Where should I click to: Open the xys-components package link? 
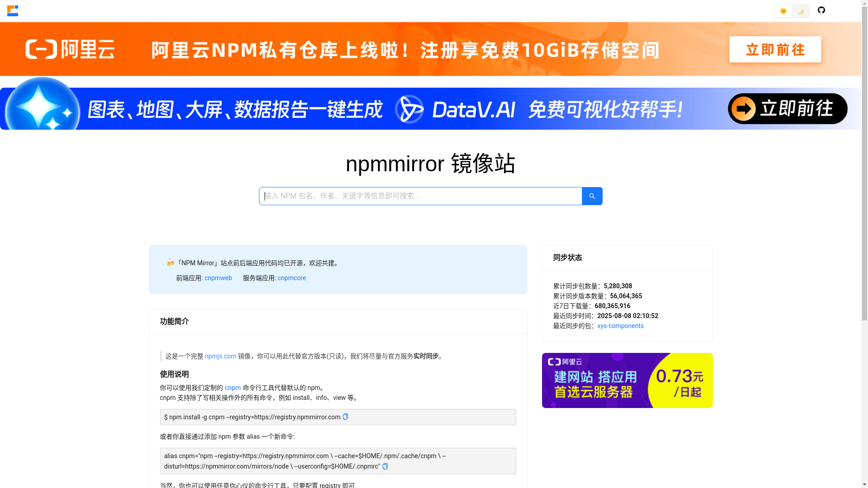click(620, 326)
